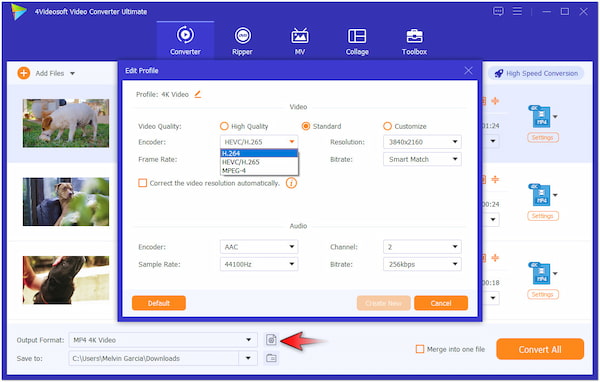This screenshot has height=382, width=600.
Task: Click the custom profile settings icon
Action: tap(271, 340)
